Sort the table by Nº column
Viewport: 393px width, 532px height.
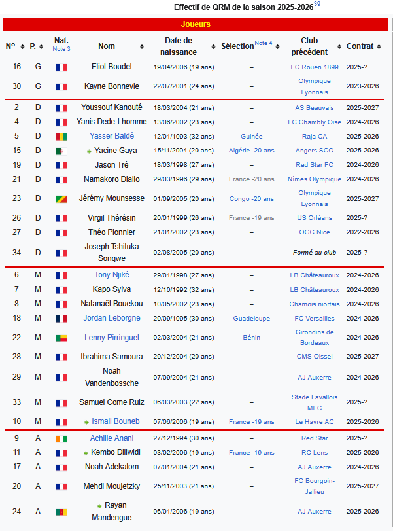tap(22, 47)
